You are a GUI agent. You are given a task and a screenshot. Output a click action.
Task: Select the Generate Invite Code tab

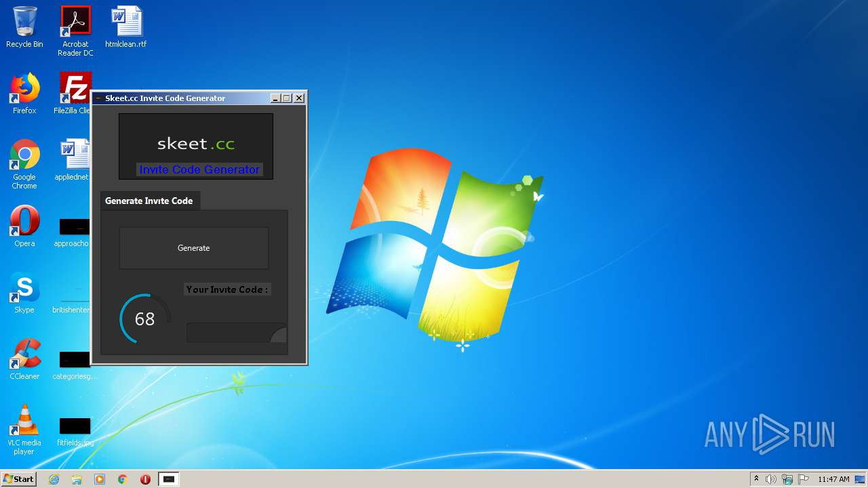[x=149, y=201]
